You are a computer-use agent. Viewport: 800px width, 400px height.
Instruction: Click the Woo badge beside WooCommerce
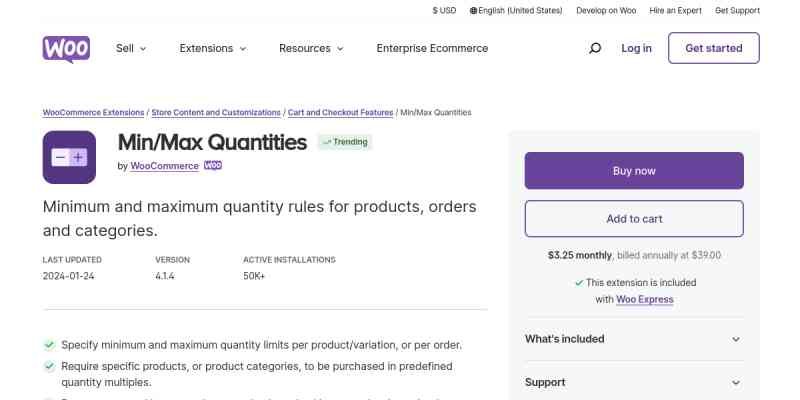click(x=213, y=166)
